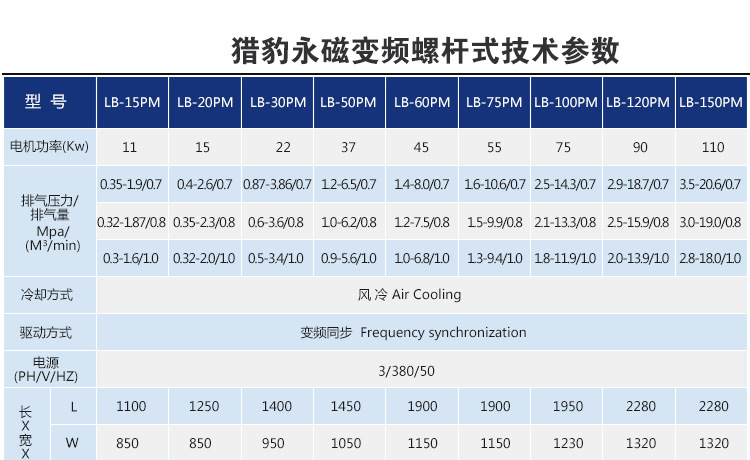The height and width of the screenshot is (460, 750).
Task: Click cell 0.5-3.4/1.0
Action: click(276, 258)
